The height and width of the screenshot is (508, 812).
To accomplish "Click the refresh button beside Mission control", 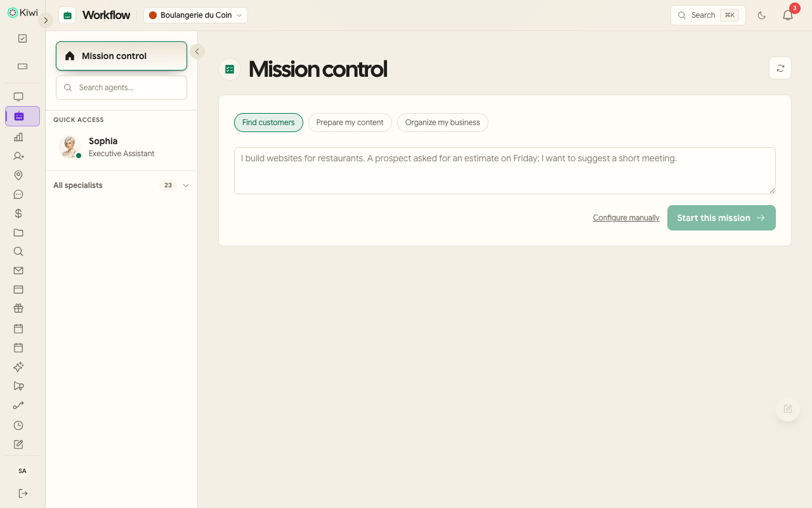I will tap(780, 68).
